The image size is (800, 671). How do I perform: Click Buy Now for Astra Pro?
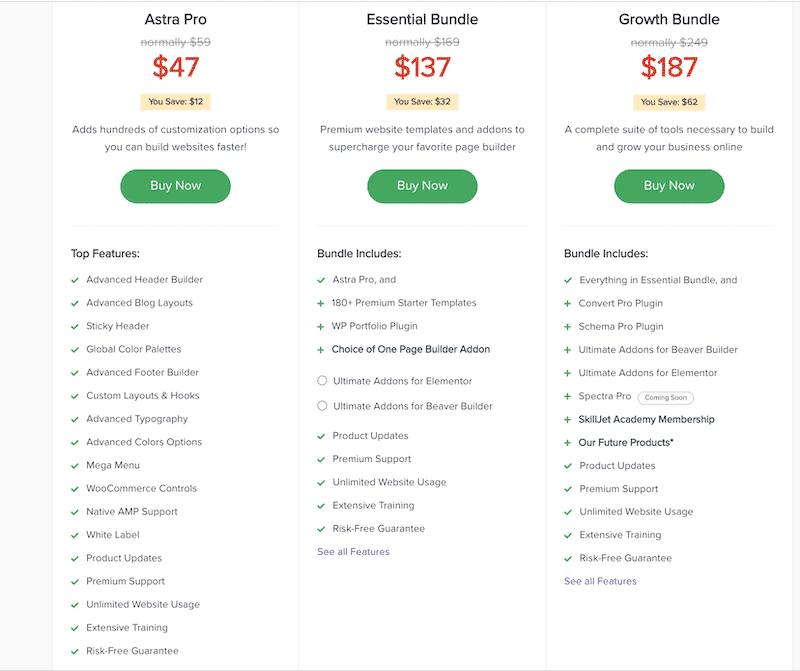pos(175,186)
